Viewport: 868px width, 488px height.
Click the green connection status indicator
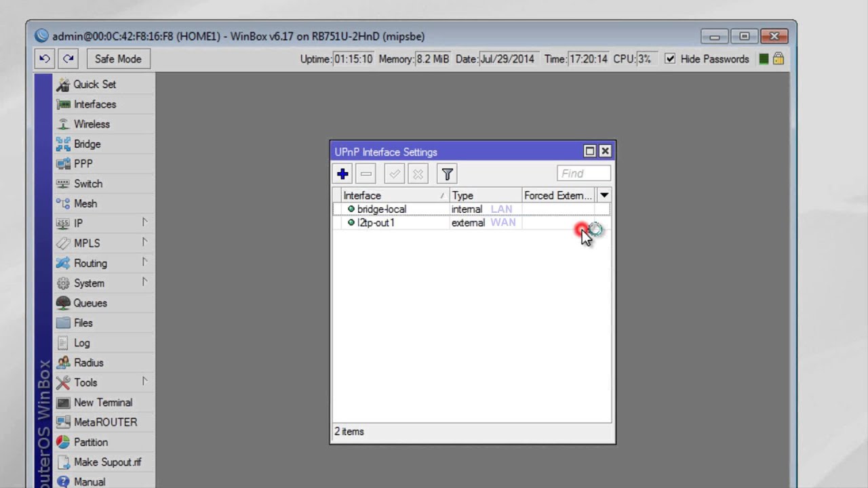(764, 59)
